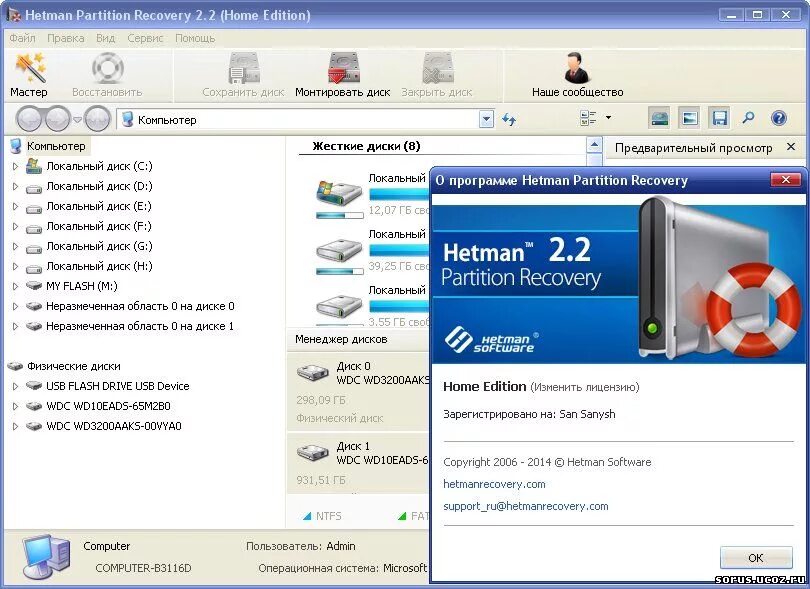
Task: Open the magnifier search tool
Action: tap(748, 118)
